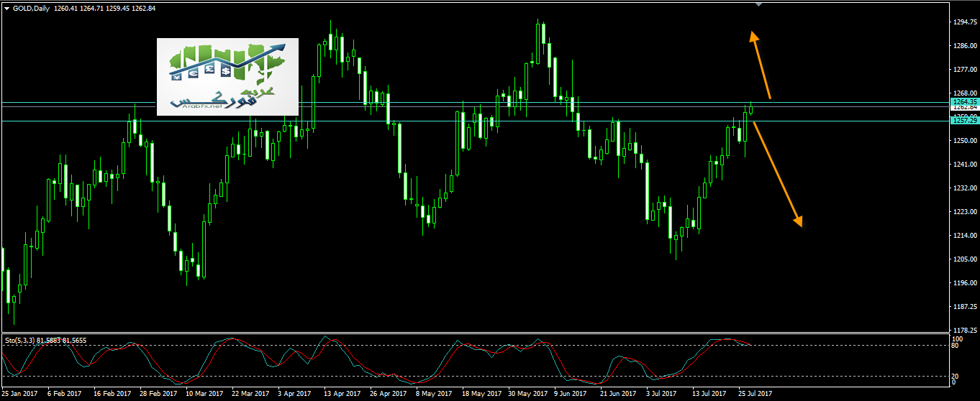Image resolution: width=980 pixels, height=401 pixels.
Task: Click the 16 Feb 2017 date label
Action: click(x=112, y=394)
